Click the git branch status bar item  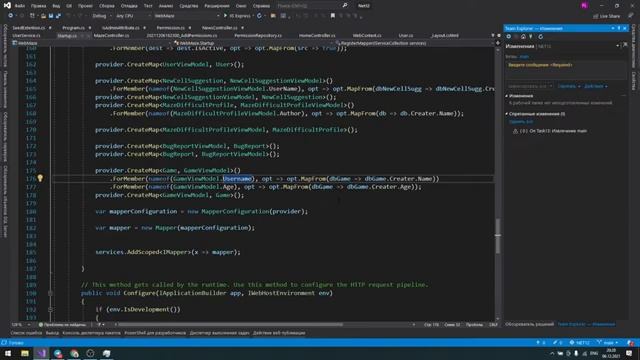pyautogui.click(x=608, y=342)
